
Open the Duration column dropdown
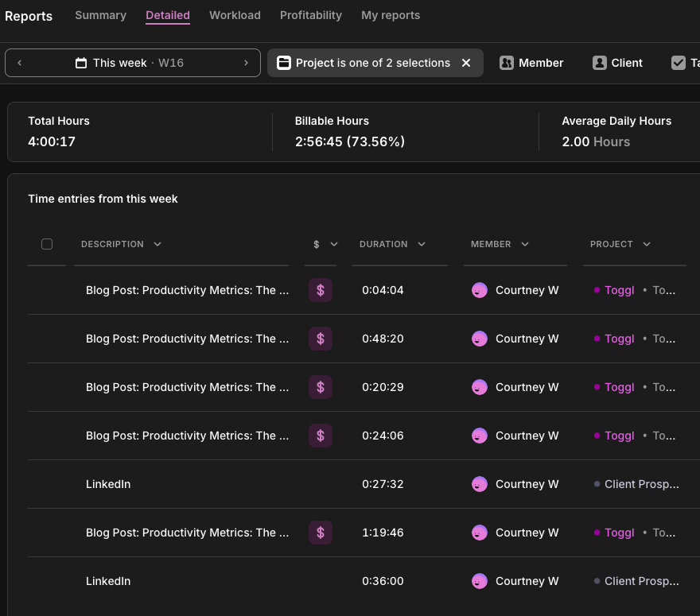(422, 244)
